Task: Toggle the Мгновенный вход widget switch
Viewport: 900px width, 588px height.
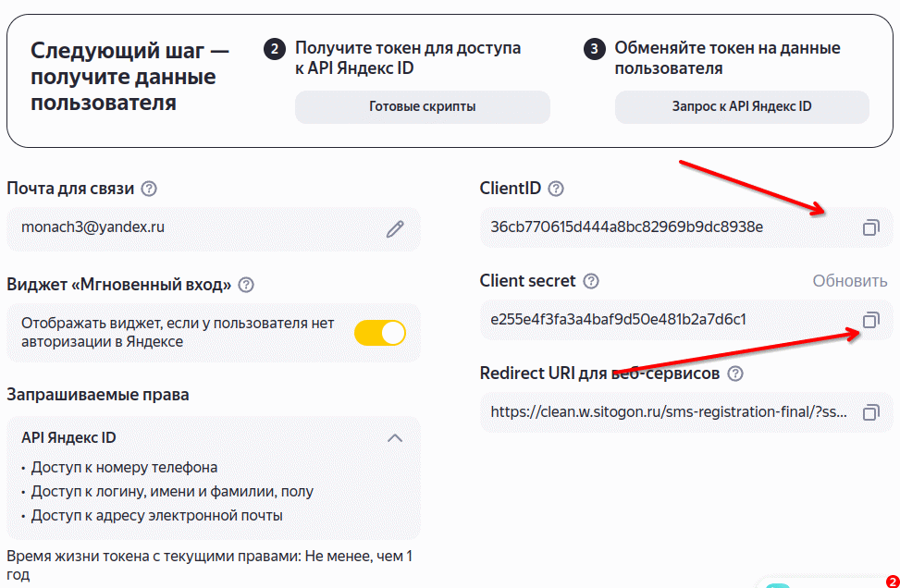Action: pos(380,333)
